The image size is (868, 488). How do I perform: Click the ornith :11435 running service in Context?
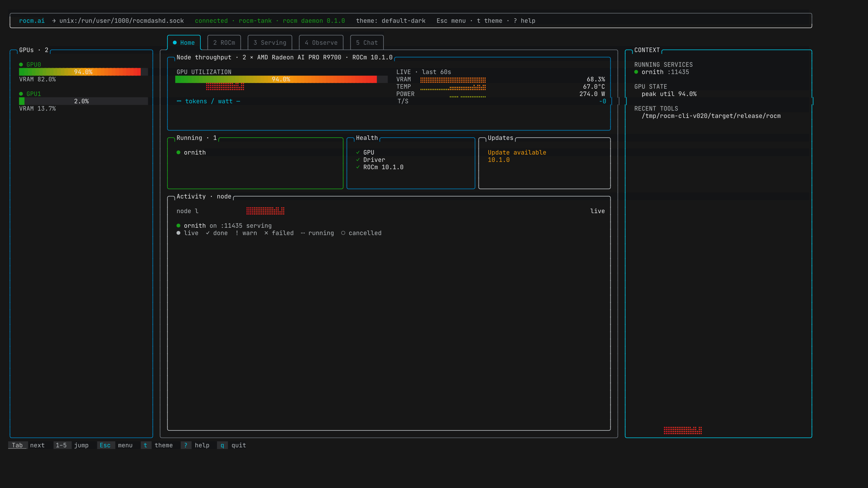tap(662, 72)
